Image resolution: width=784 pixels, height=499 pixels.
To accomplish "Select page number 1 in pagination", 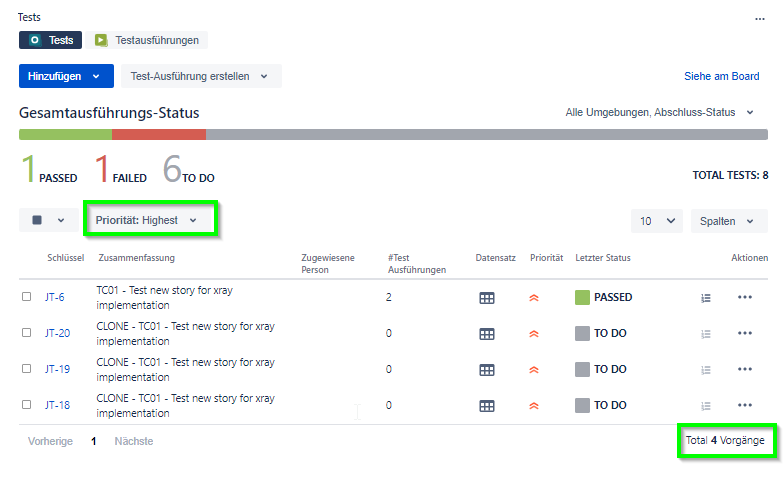I will [x=94, y=441].
